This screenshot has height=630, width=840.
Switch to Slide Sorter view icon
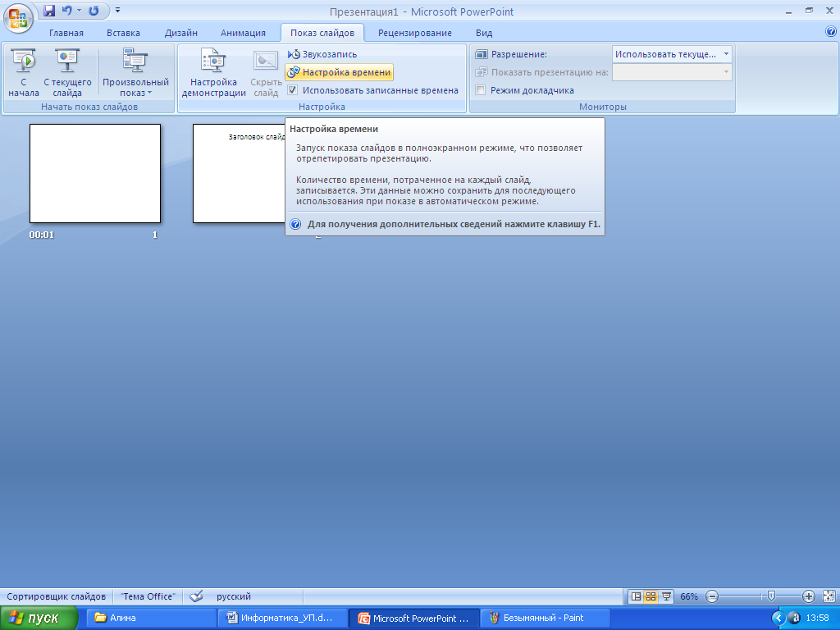651,596
